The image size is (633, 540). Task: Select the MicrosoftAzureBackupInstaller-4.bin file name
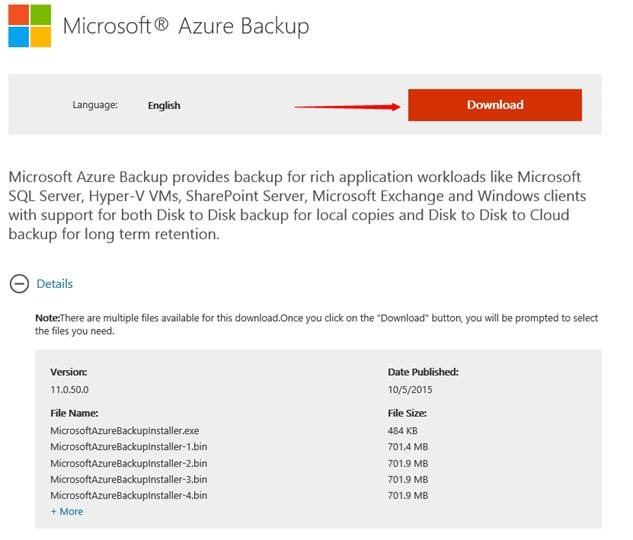coord(129,496)
